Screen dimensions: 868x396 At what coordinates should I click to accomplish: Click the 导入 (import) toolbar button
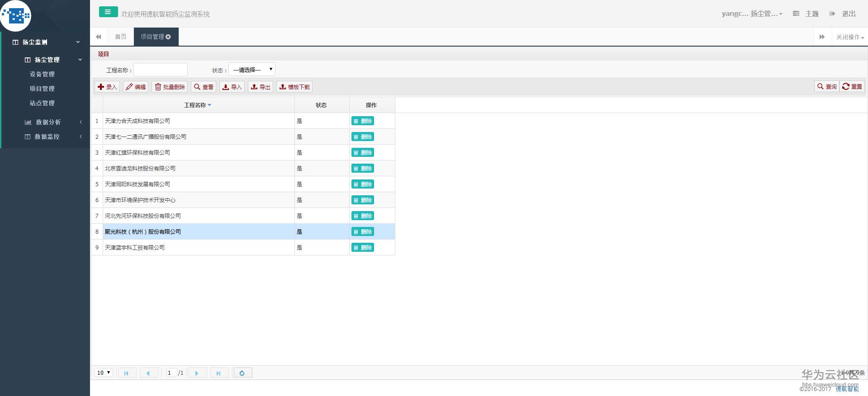click(x=232, y=87)
